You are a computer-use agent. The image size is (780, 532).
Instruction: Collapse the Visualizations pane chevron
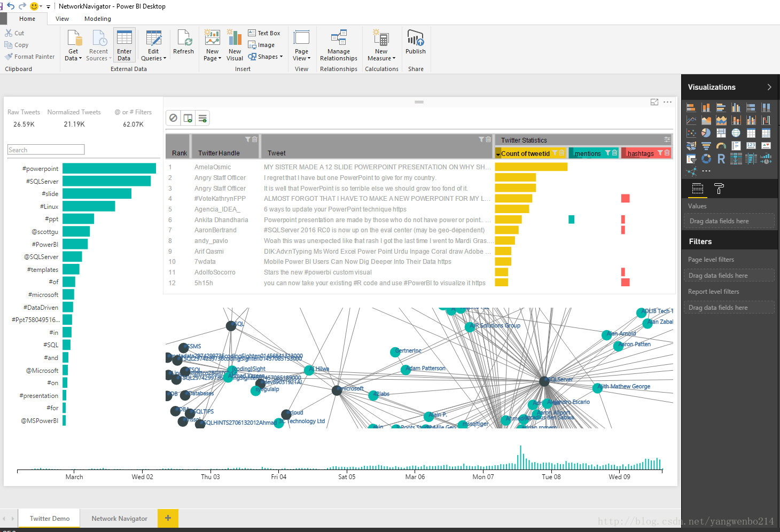(769, 87)
